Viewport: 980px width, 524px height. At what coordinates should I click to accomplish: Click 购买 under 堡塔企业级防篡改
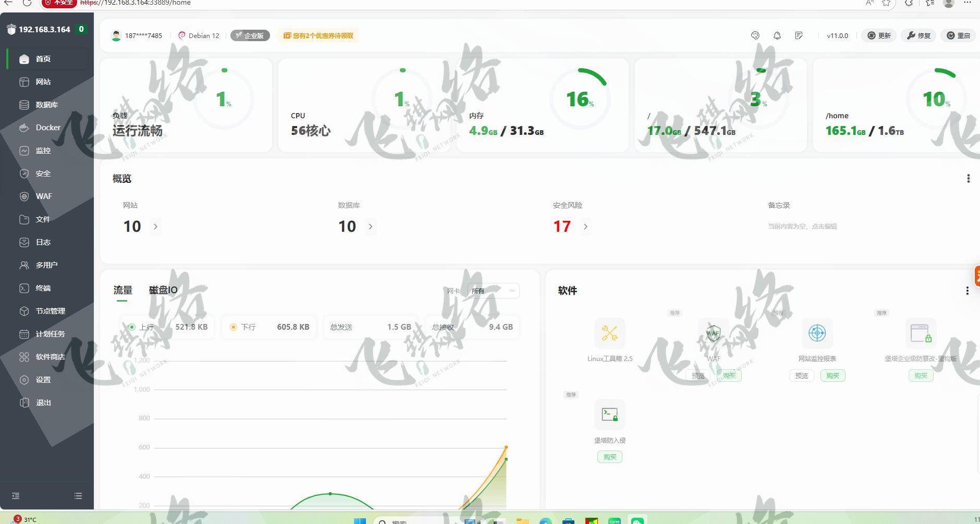point(921,376)
